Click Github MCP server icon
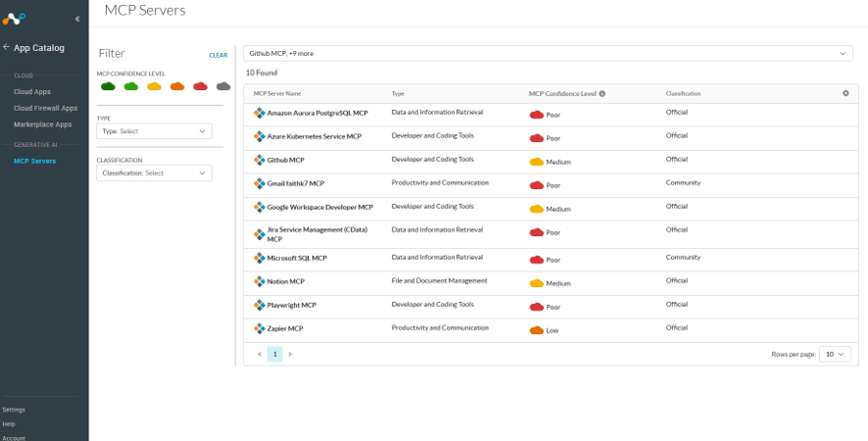Screen dimensions: 868x441 pyautogui.click(x=259, y=160)
